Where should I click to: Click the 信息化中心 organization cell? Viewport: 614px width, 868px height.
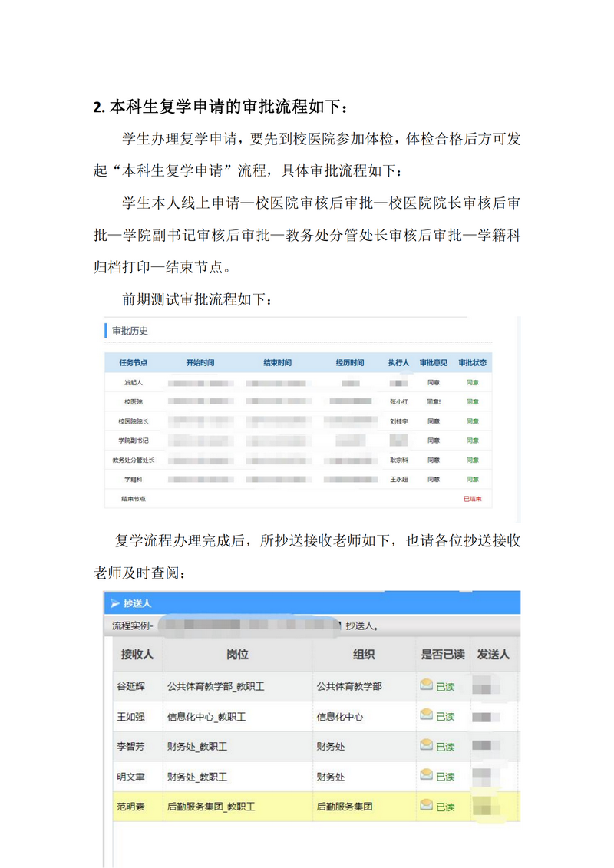pyautogui.click(x=340, y=716)
